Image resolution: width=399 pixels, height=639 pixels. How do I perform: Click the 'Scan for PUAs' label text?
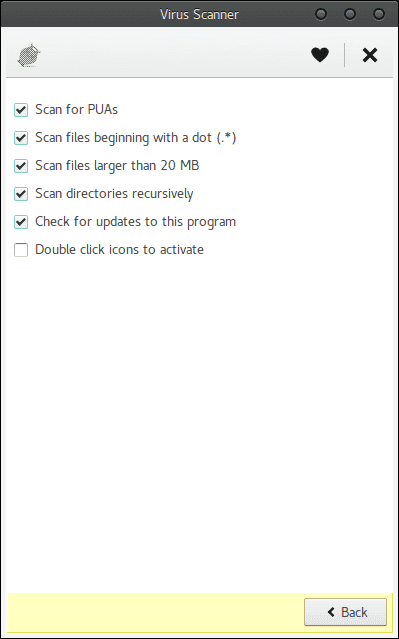[76, 109]
